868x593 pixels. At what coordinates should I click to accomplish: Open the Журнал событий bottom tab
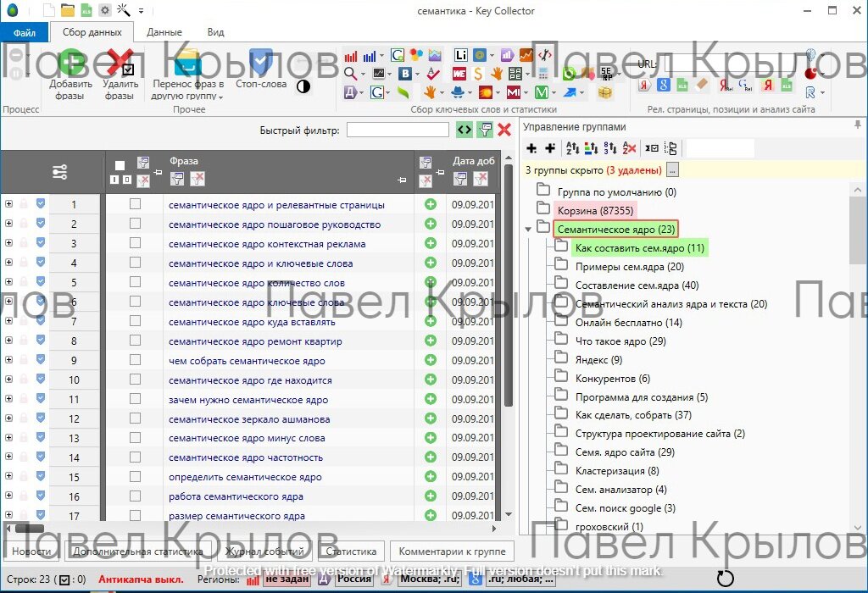(264, 551)
